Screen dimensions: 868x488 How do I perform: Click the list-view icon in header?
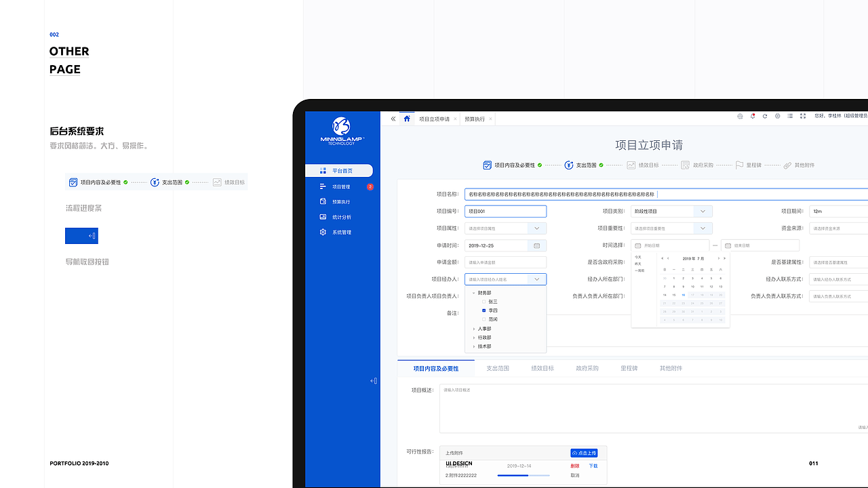[x=790, y=116]
